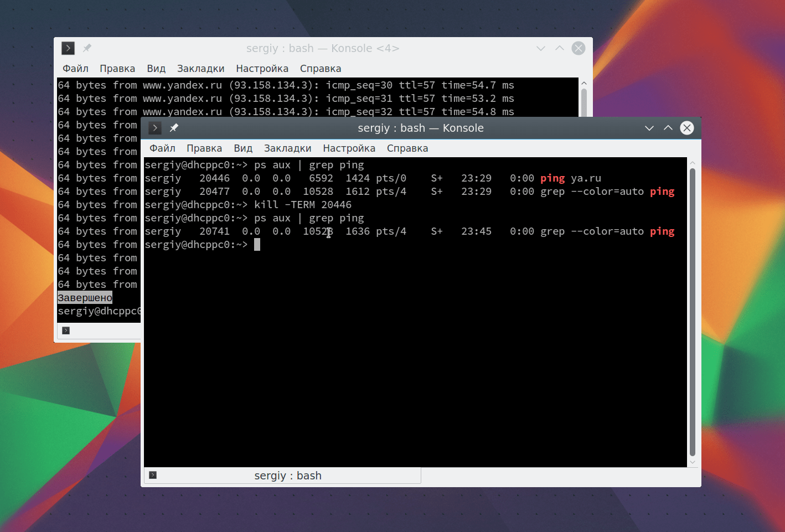
Task: Close the front Konsole window
Action: pos(687,128)
